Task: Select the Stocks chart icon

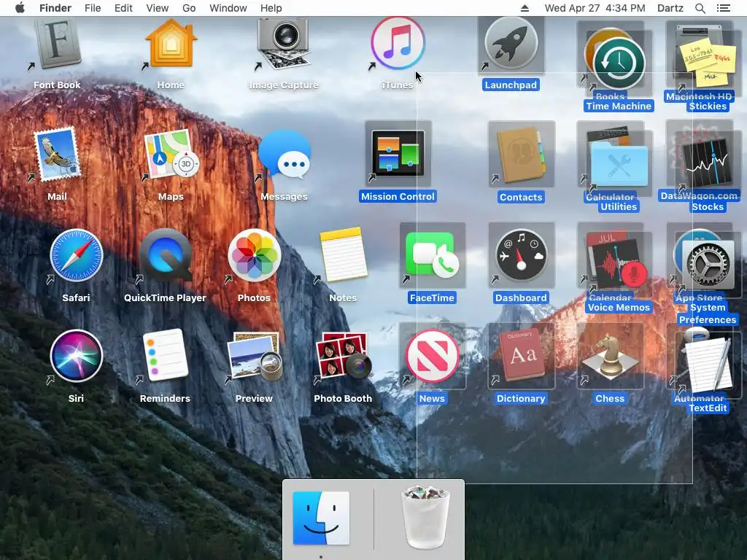Action: [708, 162]
